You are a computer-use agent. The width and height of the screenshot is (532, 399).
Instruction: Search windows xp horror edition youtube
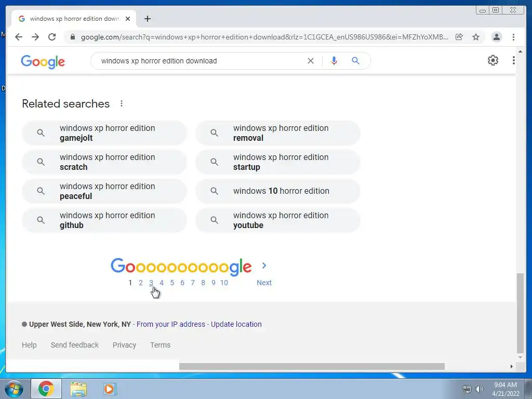coord(278,220)
